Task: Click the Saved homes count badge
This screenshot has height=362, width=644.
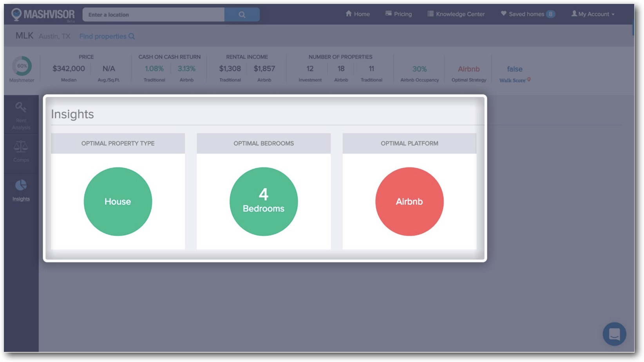Action: 550,14
